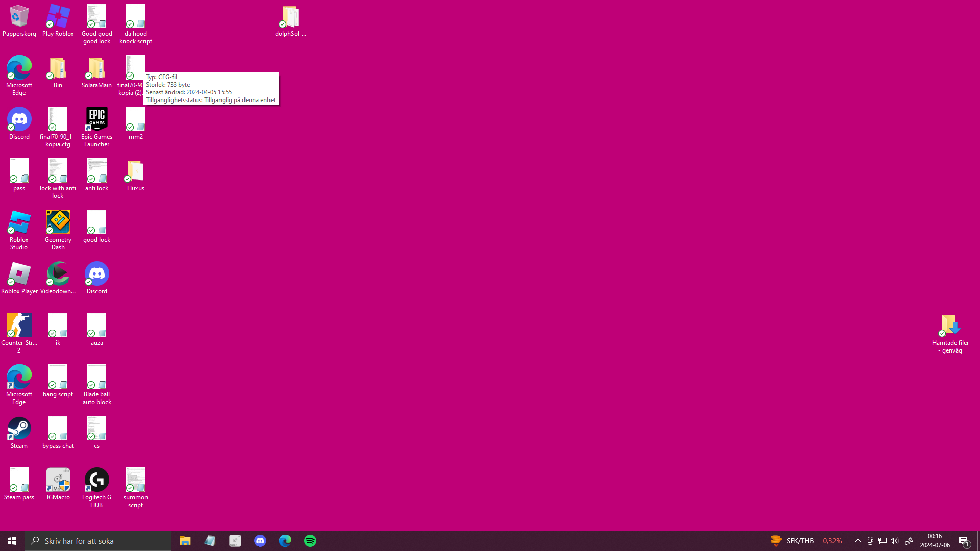The width and height of the screenshot is (980, 551).
Task: Select the Geometry Dash icon
Action: (x=58, y=231)
